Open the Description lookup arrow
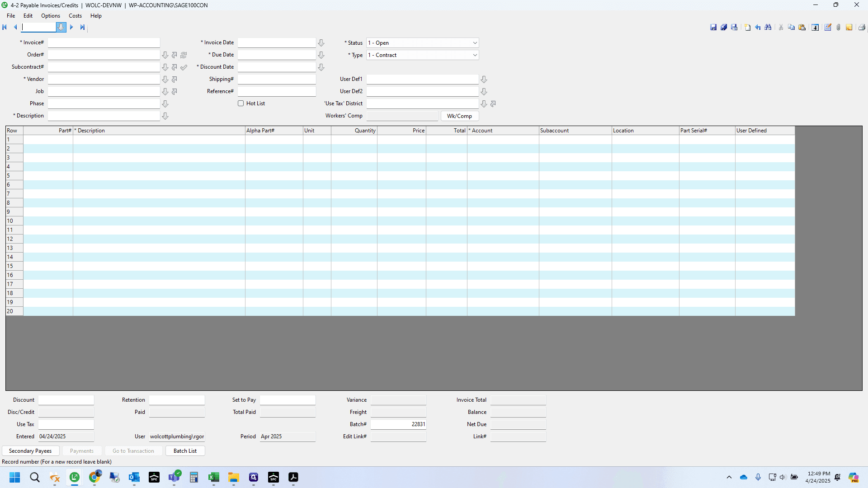 165,116
